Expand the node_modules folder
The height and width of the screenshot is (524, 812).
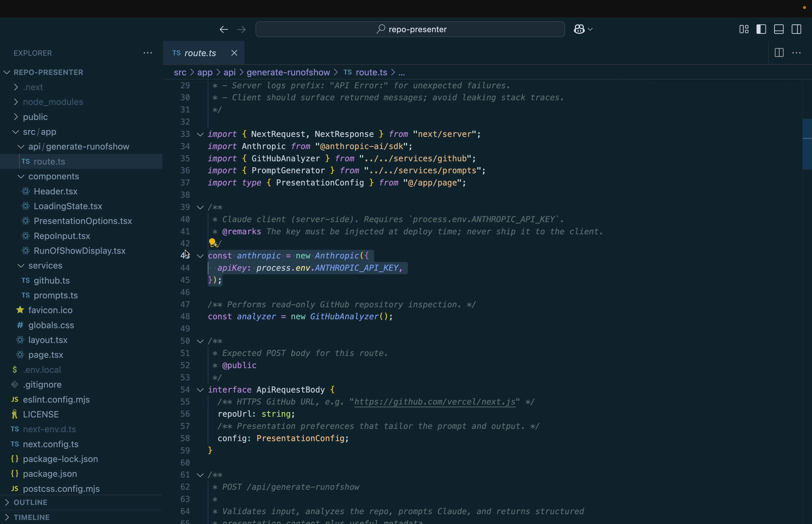81,102
